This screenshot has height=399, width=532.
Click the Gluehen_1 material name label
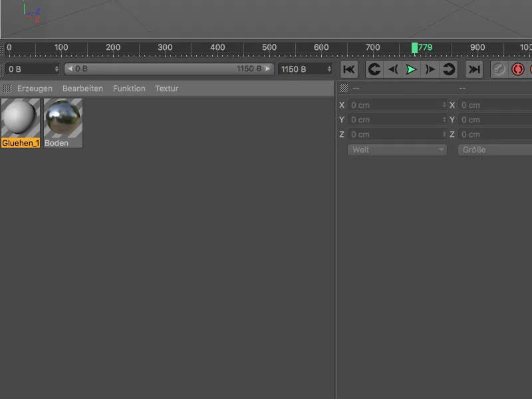[x=21, y=143]
